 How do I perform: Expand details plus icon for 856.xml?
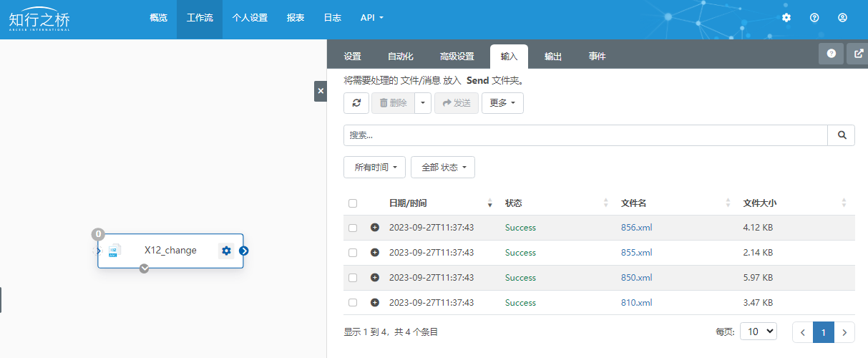point(374,228)
